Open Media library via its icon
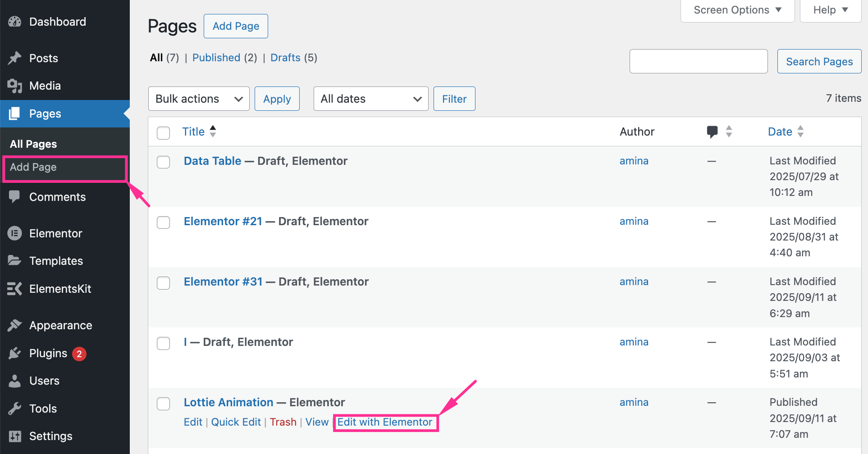The image size is (868, 454). point(15,86)
